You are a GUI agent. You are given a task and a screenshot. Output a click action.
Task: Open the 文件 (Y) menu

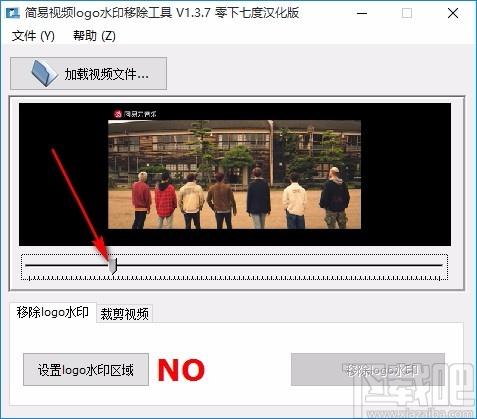tap(33, 36)
